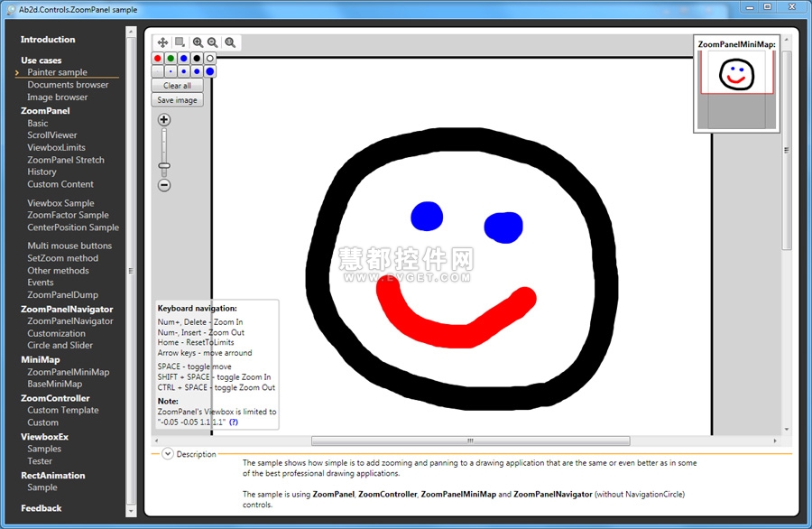The width and height of the screenshot is (812, 529).
Task: Choose the red pen color
Action: pos(158,59)
